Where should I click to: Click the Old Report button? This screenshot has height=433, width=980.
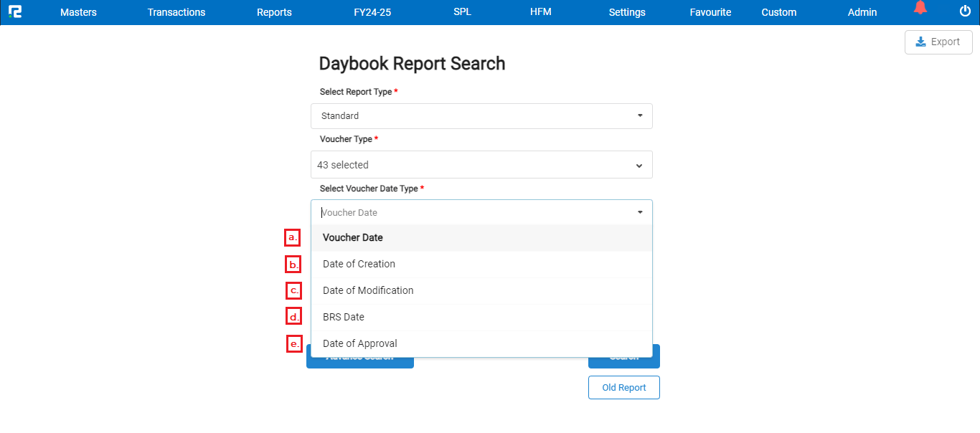coord(623,388)
